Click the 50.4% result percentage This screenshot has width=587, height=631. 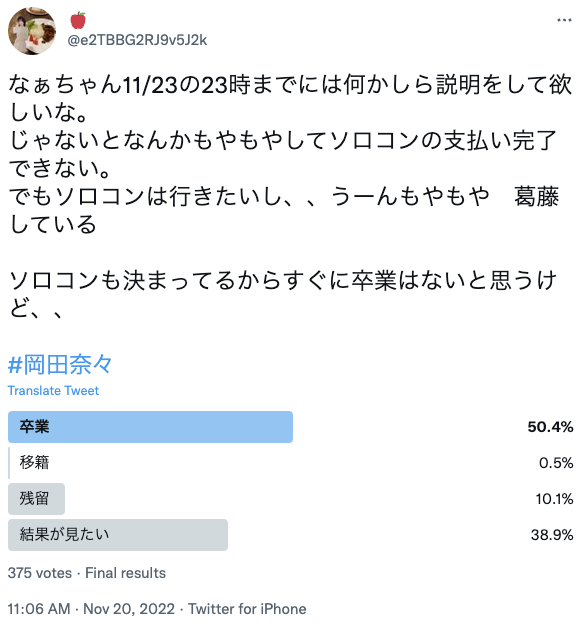[x=550, y=427]
